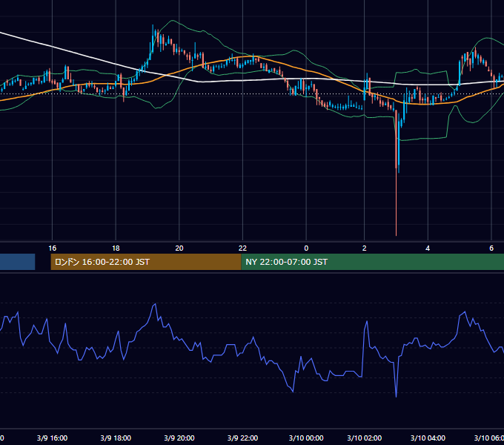Click the 6 hour label on chart axis
The width and height of the screenshot is (504, 445).
tap(491, 248)
